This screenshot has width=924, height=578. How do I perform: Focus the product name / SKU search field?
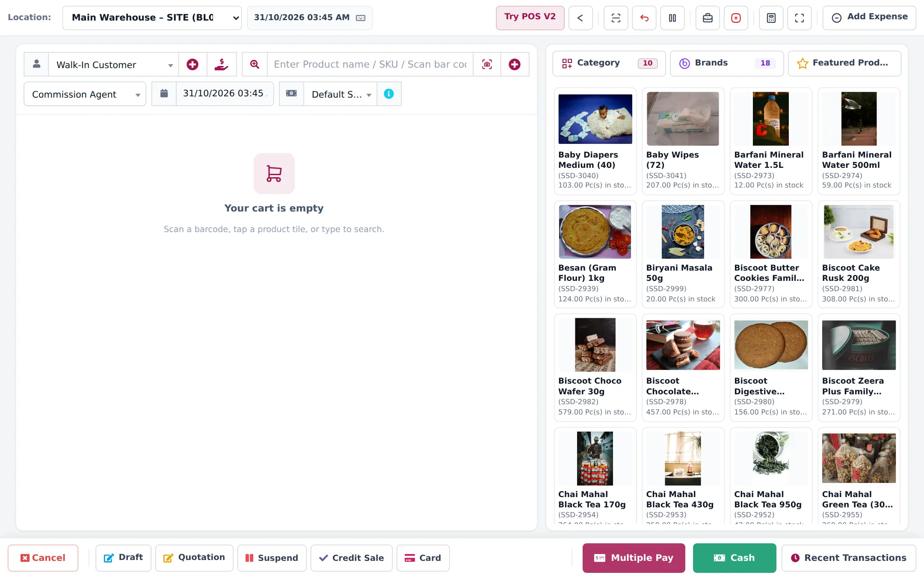click(370, 65)
